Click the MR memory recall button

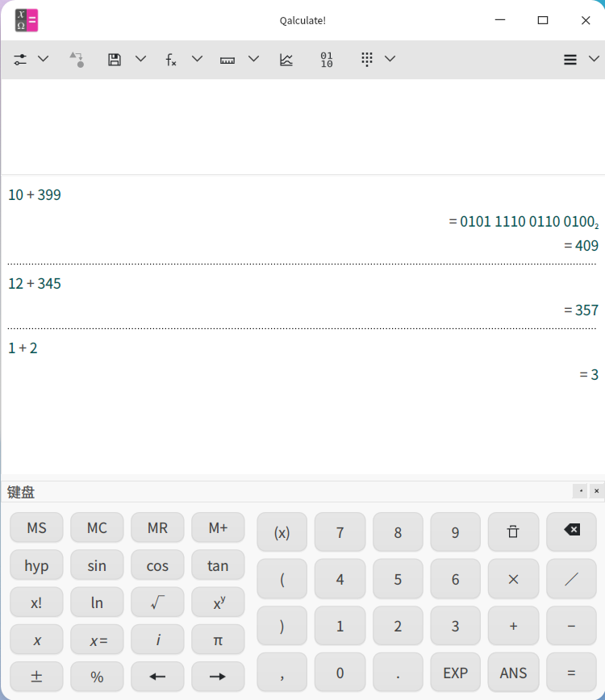point(157,527)
